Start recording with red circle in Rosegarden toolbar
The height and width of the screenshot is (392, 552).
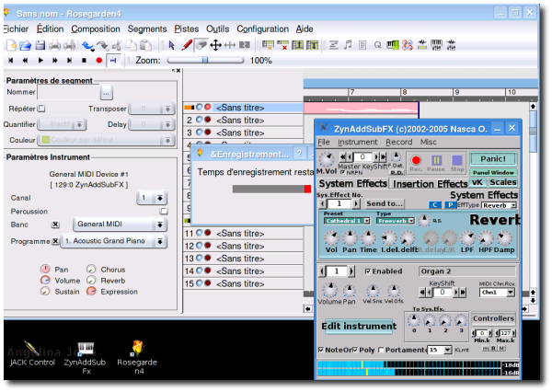99,61
